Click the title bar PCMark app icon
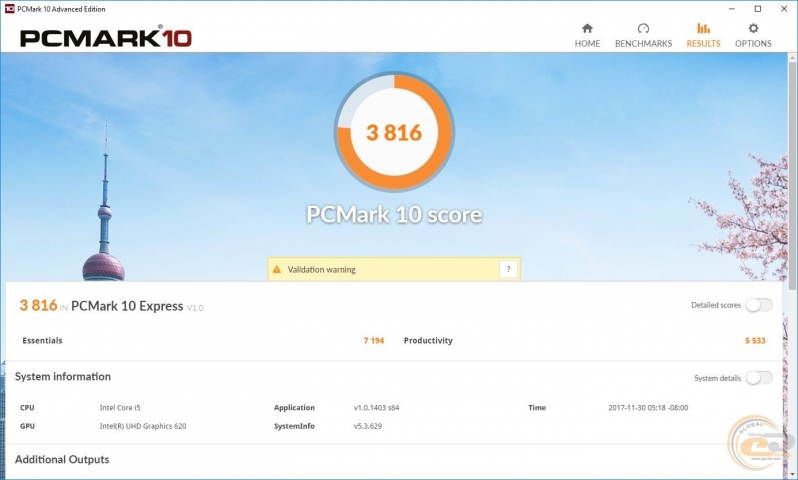Viewport: 798px width, 480px height. click(x=9, y=8)
